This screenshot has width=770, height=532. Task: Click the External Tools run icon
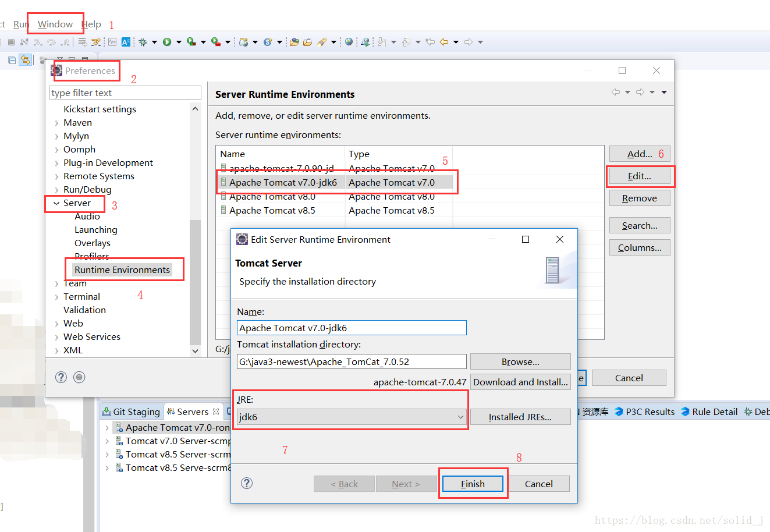(x=216, y=42)
